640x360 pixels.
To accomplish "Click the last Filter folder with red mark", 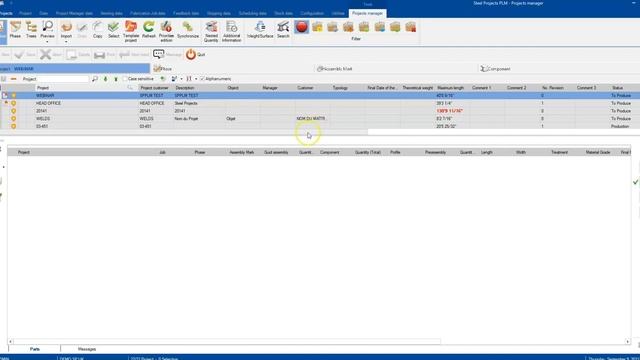I will click(411, 27).
